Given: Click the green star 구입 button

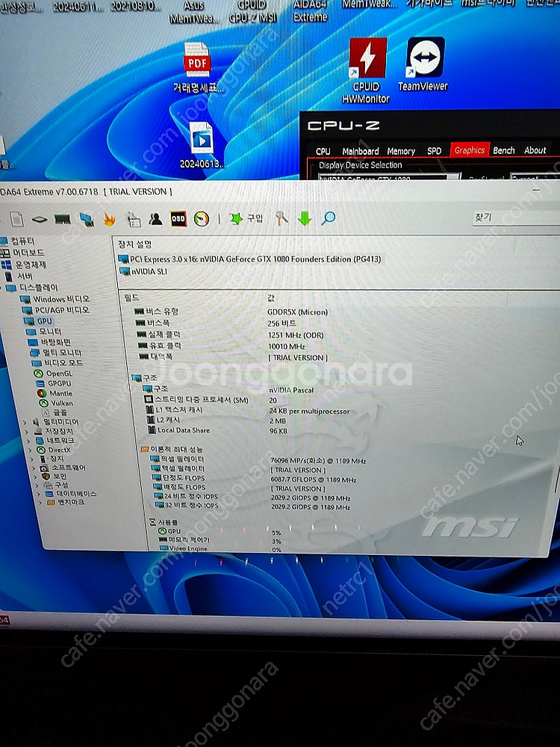Looking at the screenshot, I should [x=246, y=219].
